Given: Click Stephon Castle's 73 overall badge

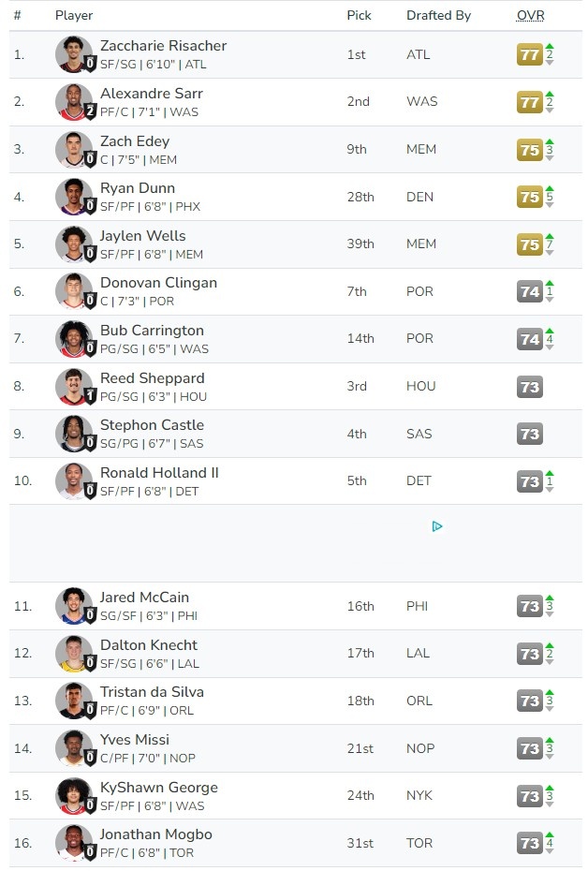Looking at the screenshot, I should [x=530, y=434].
